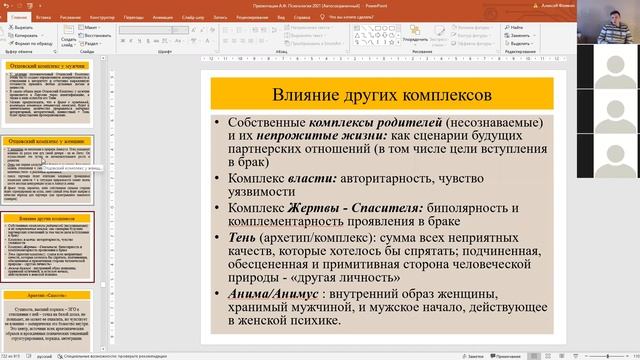Image resolution: width=640 pixels, height=360 pixels.
Task: Open the Transitions (Переходы) ribbon tab
Action: (133, 17)
